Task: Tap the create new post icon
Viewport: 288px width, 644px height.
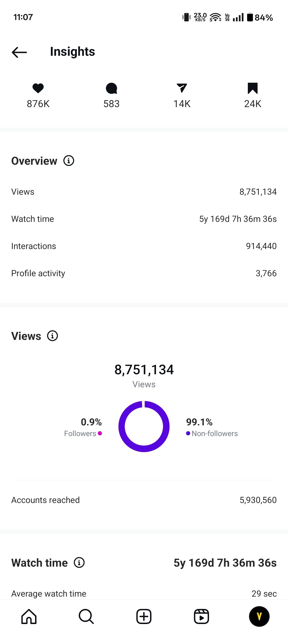Action: [144, 617]
